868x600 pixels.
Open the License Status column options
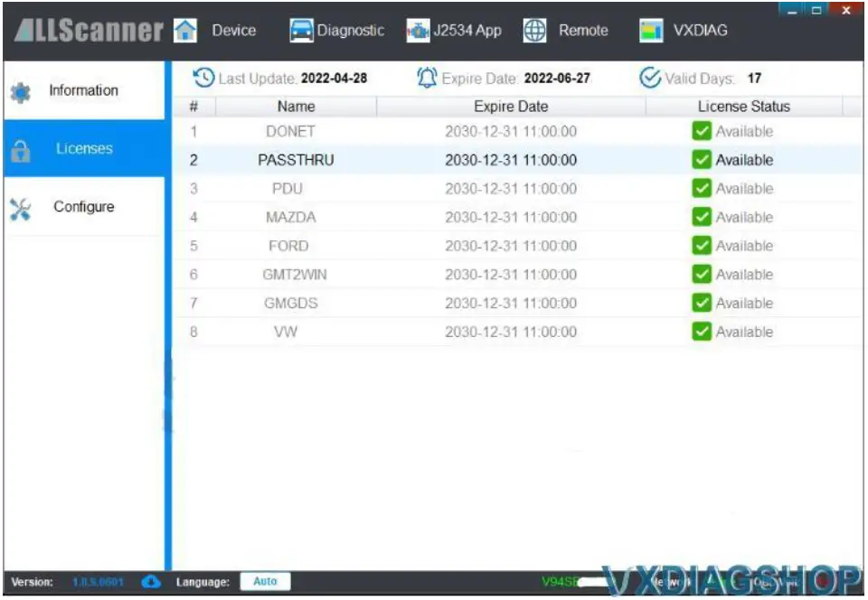[x=743, y=106]
